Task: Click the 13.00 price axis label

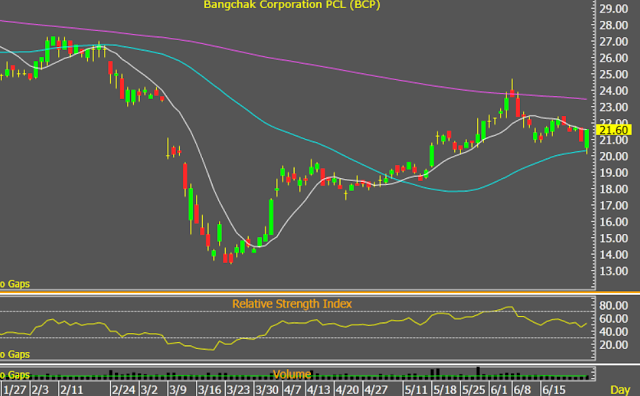Action: [613, 271]
